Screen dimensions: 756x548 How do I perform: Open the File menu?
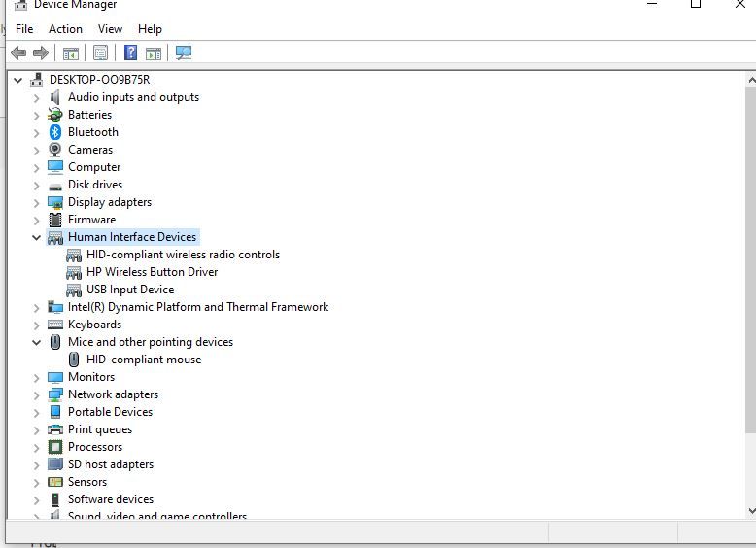point(24,29)
